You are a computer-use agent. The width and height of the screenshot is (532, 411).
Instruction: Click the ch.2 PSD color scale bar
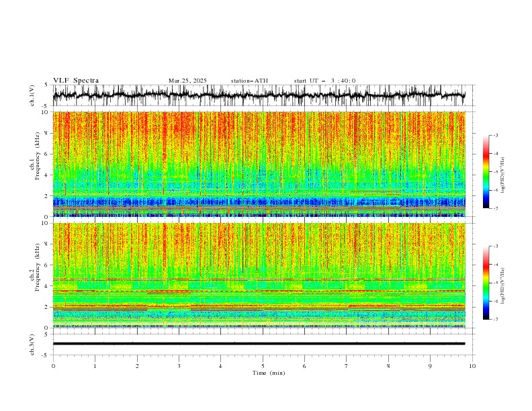(x=486, y=283)
